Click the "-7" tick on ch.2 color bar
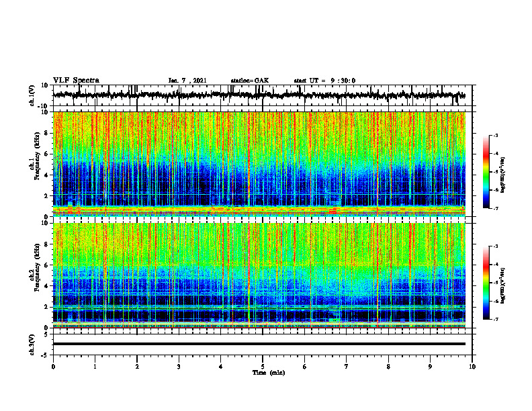This screenshot has width=532, height=411. pos(495,319)
